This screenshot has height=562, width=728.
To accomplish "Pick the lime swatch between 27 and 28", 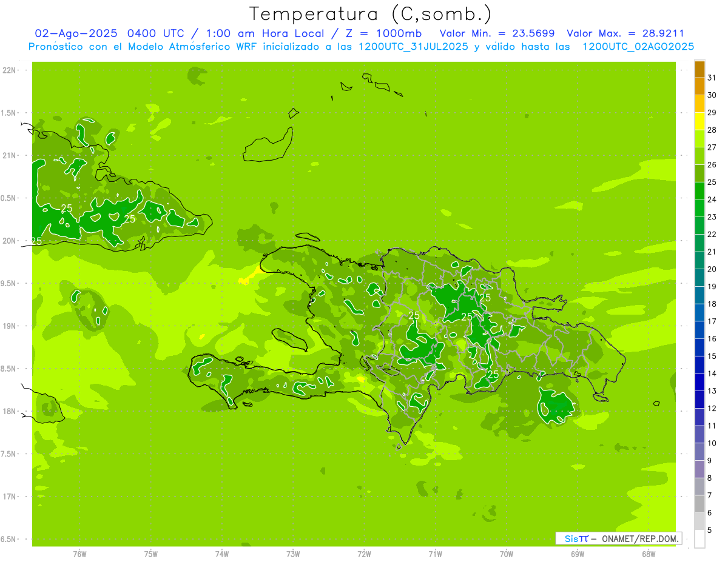I will click(x=699, y=138).
